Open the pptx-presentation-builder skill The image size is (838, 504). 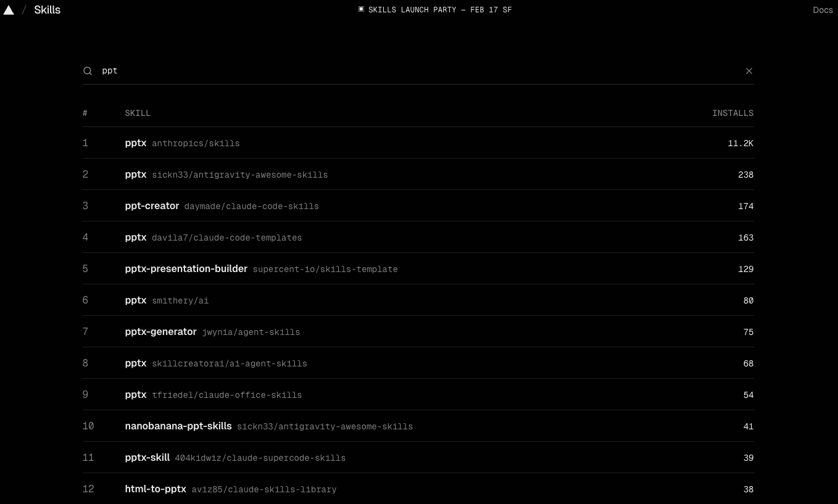coord(418,269)
